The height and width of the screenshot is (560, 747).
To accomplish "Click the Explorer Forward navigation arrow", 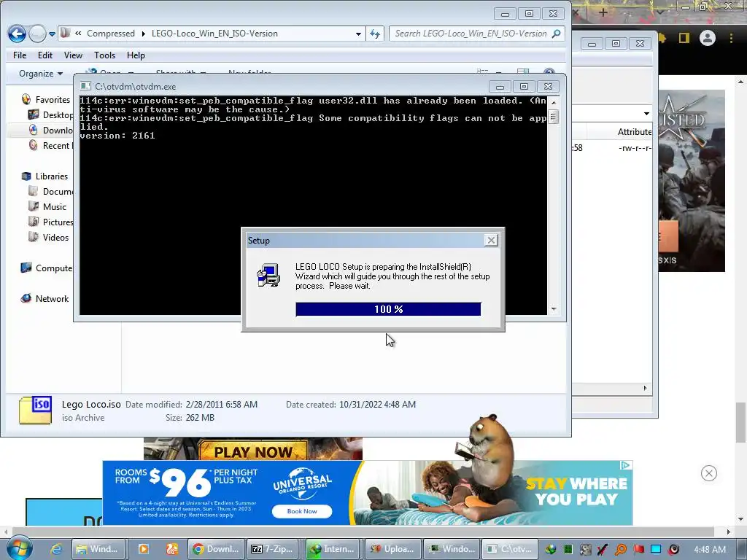I will pyautogui.click(x=38, y=34).
